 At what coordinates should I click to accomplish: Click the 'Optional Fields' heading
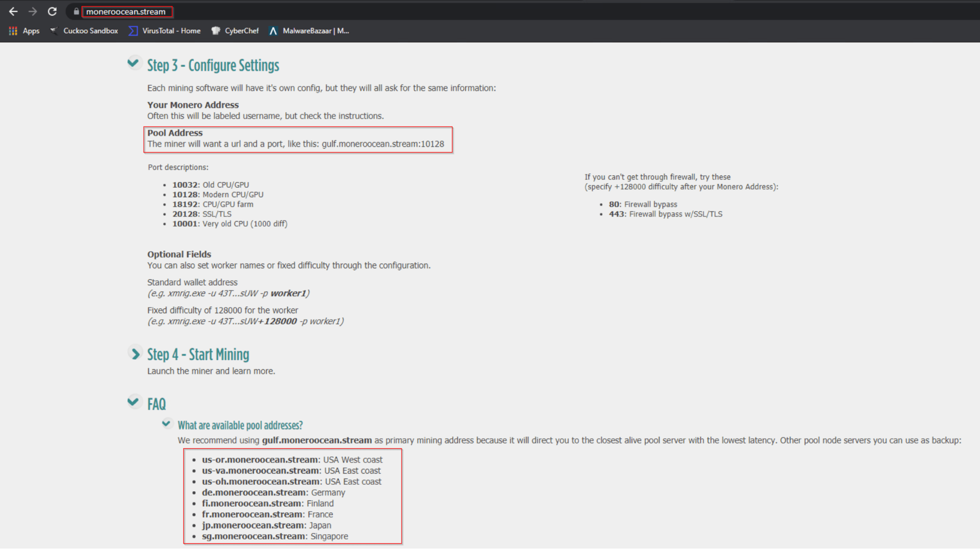pyautogui.click(x=179, y=254)
